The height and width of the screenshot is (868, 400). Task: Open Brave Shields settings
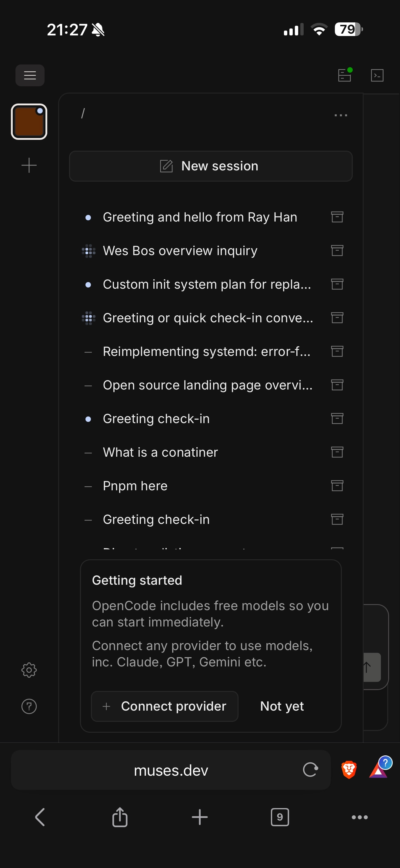pos(349,770)
